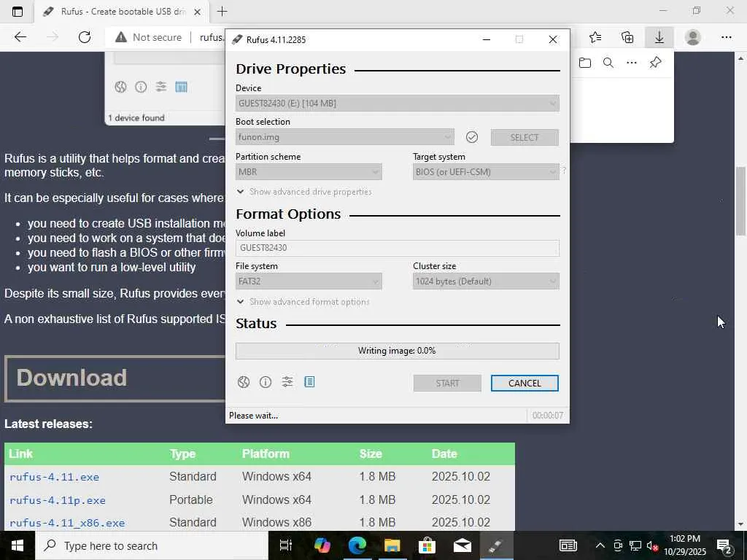Open Windows Start menu

point(18,545)
